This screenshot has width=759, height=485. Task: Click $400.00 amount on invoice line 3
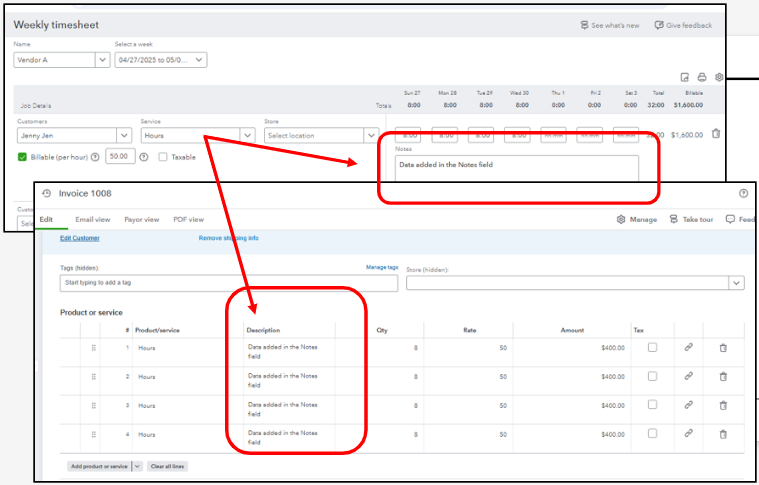(x=613, y=406)
